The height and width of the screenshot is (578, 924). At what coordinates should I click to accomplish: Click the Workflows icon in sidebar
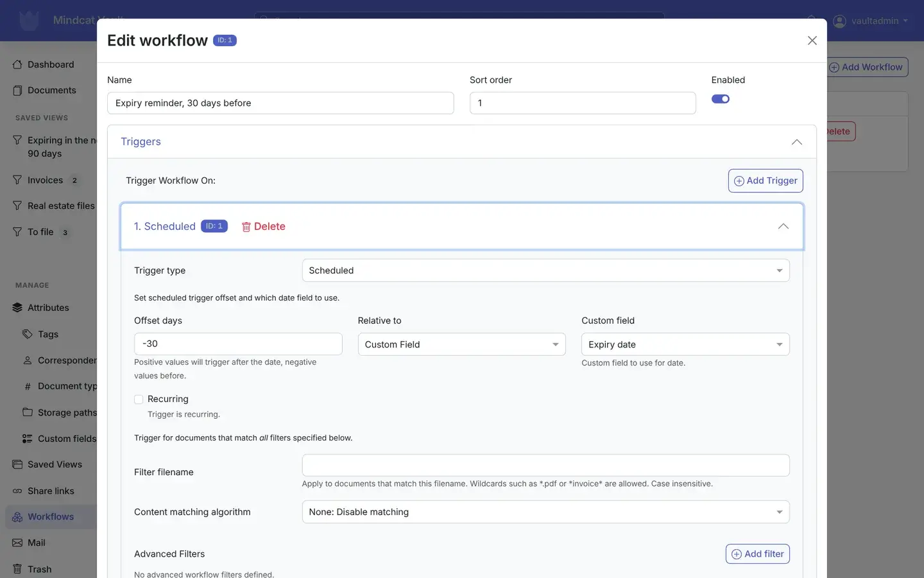click(17, 517)
